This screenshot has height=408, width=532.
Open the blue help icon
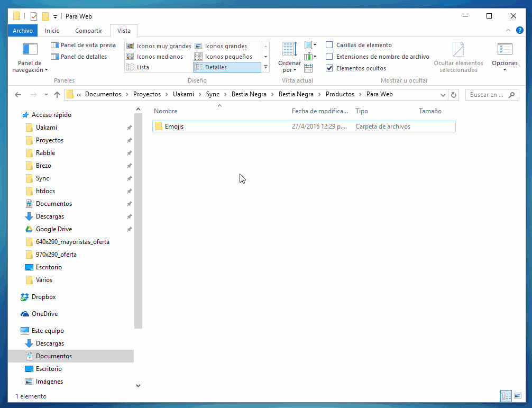click(x=519, y=30)
